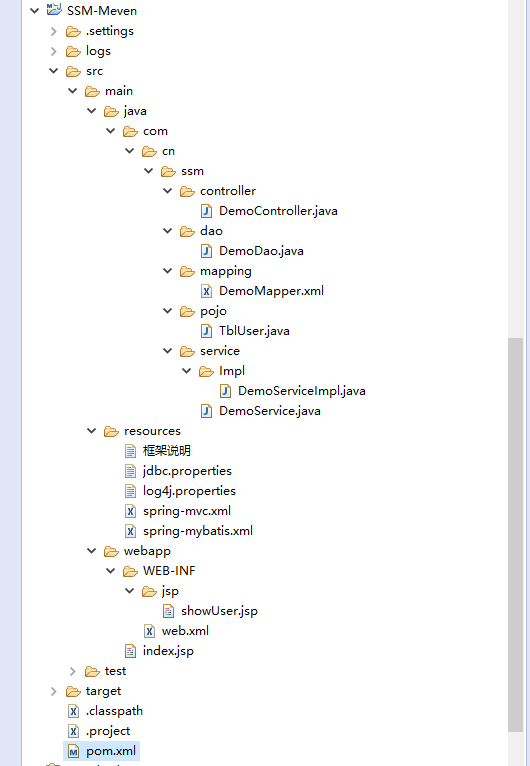Expand the target folder
Image resolution: width=530 pixels, height=766 pixels.
(x=54, y=692)
